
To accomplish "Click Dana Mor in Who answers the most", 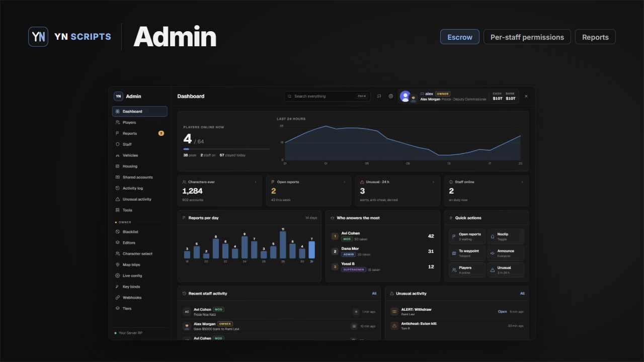I will click(350, 249).
